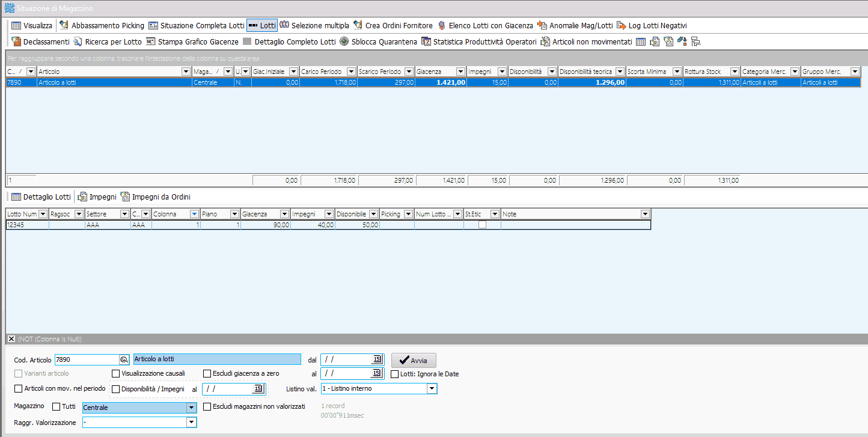Open the Magazzino Centrale dropdown
This screenshot has height=437, width=868.
tap(192, 408)
